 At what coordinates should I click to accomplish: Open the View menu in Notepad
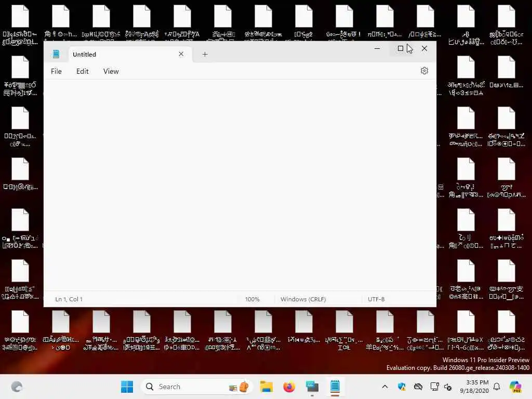pos(111,71)
